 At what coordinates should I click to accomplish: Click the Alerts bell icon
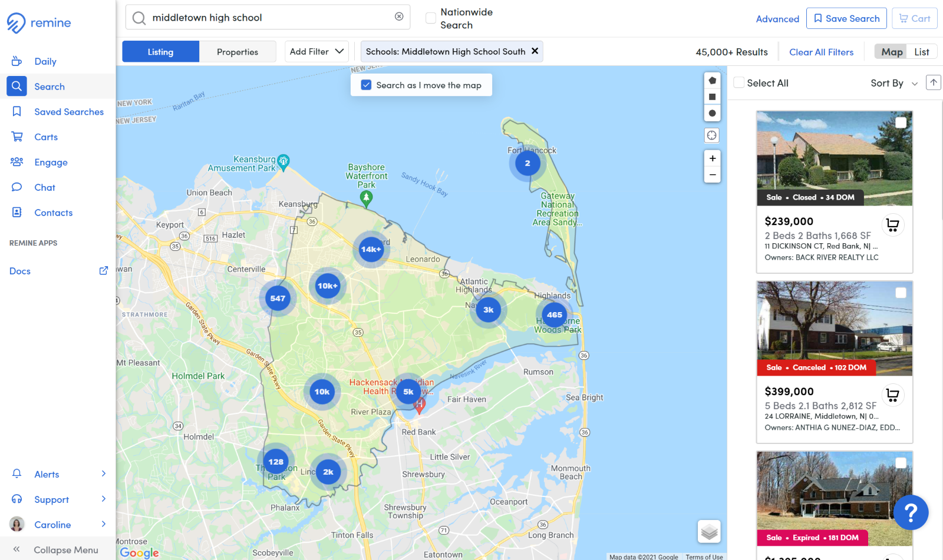(17, 474)
